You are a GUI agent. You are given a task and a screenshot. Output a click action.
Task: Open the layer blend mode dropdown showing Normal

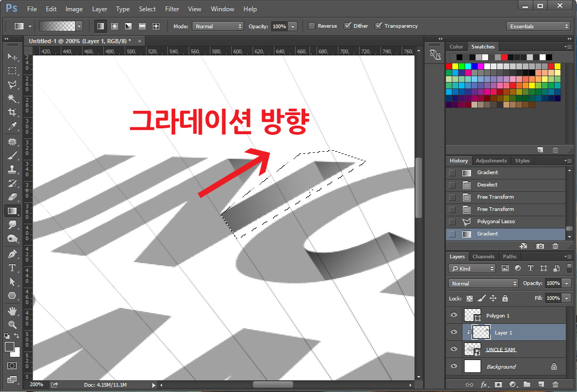[x=482, y=283]
